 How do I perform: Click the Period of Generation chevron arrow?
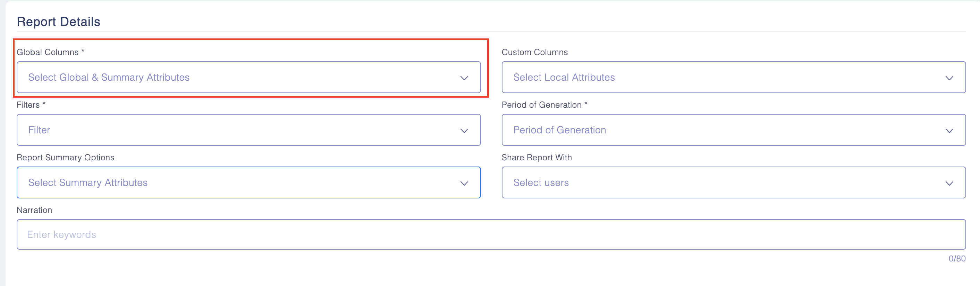[x=949, y=131]
